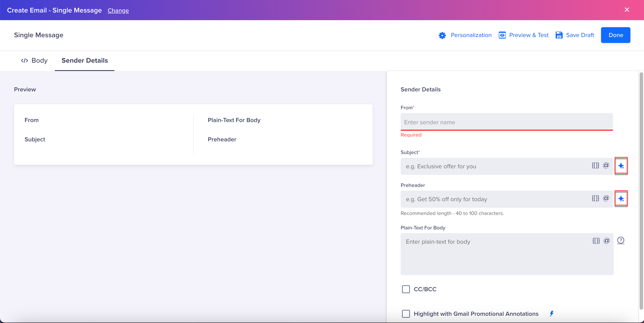Click the Subject example input field
Screen dimensions: 644x323
pos(506,166)
